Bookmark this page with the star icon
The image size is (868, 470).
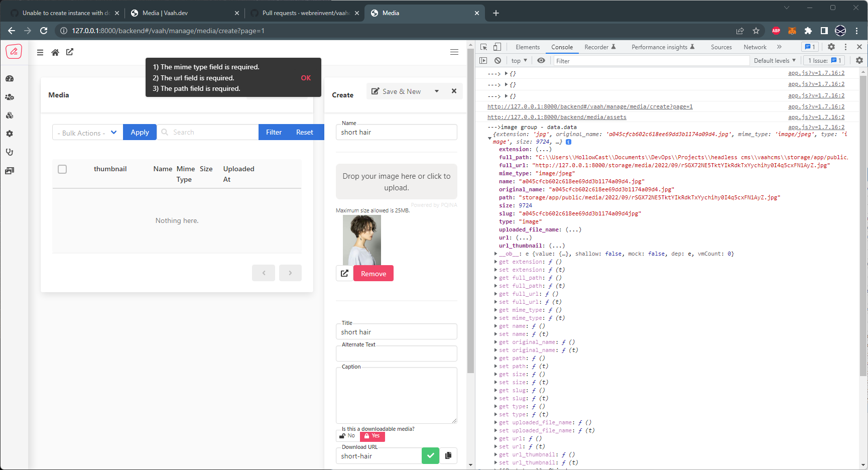pos(756,31)
